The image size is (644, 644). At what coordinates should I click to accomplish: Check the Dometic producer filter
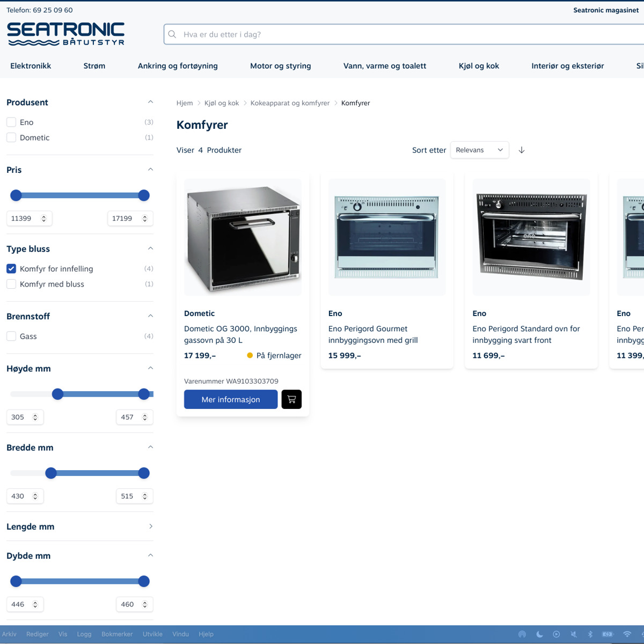11,137
